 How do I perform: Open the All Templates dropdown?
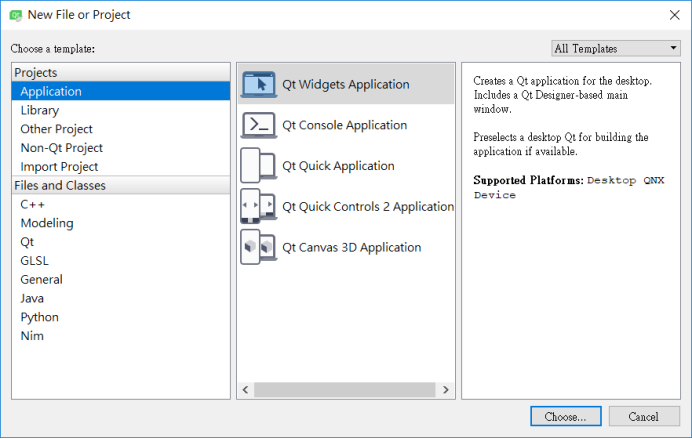pos(616,48)
